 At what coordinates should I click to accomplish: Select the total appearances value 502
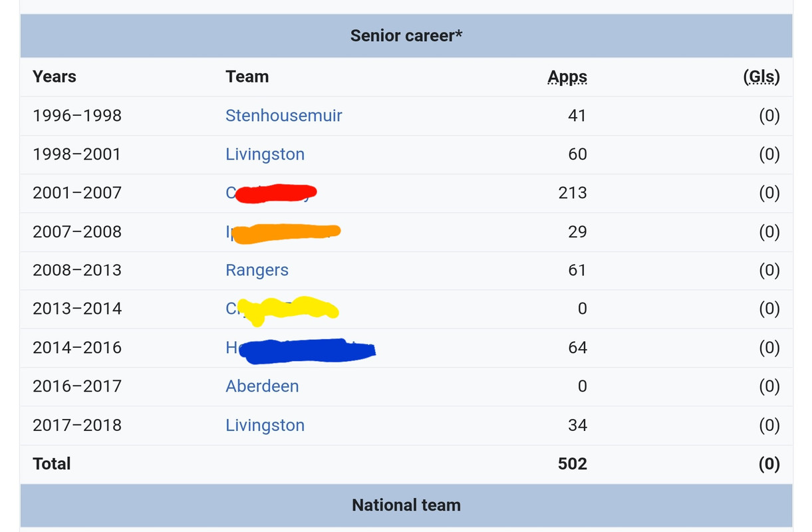click(x=572, y=464)
